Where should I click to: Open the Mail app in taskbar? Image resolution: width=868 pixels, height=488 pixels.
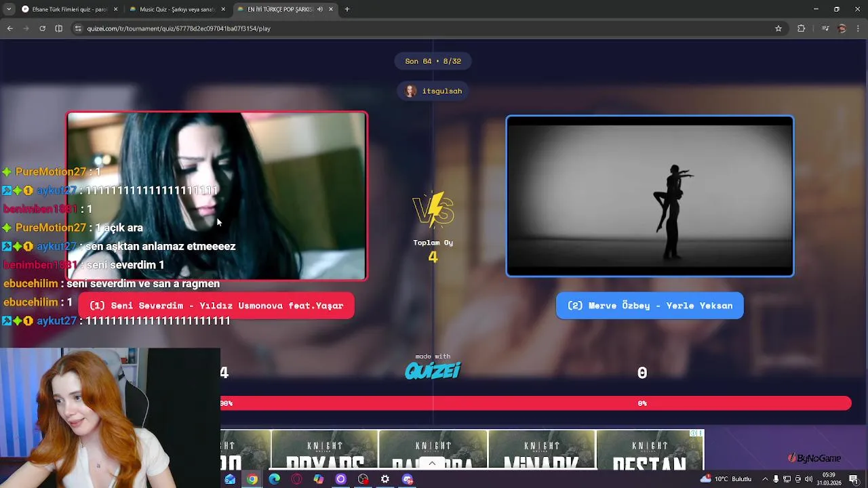[230, 479]
